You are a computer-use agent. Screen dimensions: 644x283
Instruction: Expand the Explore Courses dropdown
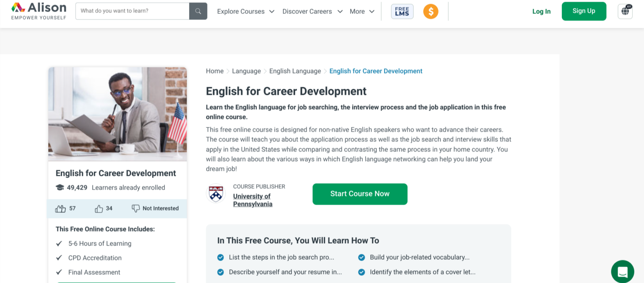pyautogui.click(x=245, y=11)
